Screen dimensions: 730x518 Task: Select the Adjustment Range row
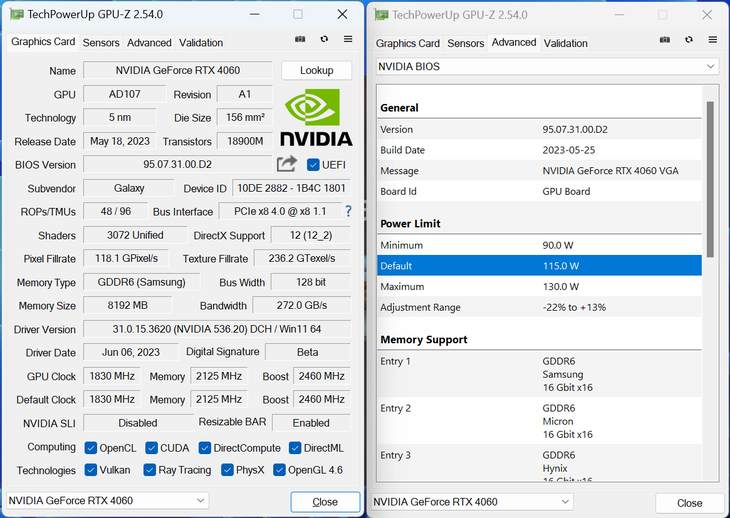click(539, 307)
